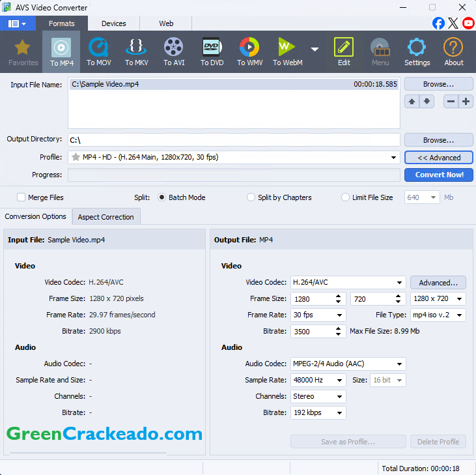Open the output Video Codec dropdown
476x475 pixels.
click(399, 283)
